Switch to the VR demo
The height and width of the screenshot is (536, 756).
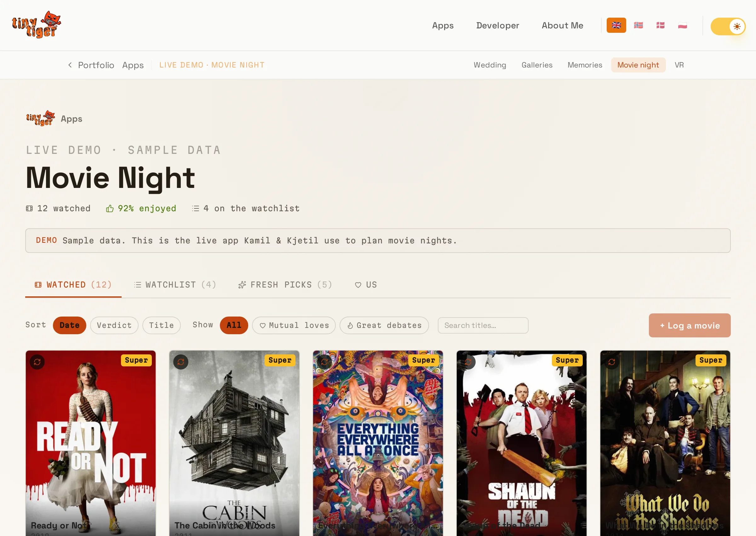coord(679,65)
